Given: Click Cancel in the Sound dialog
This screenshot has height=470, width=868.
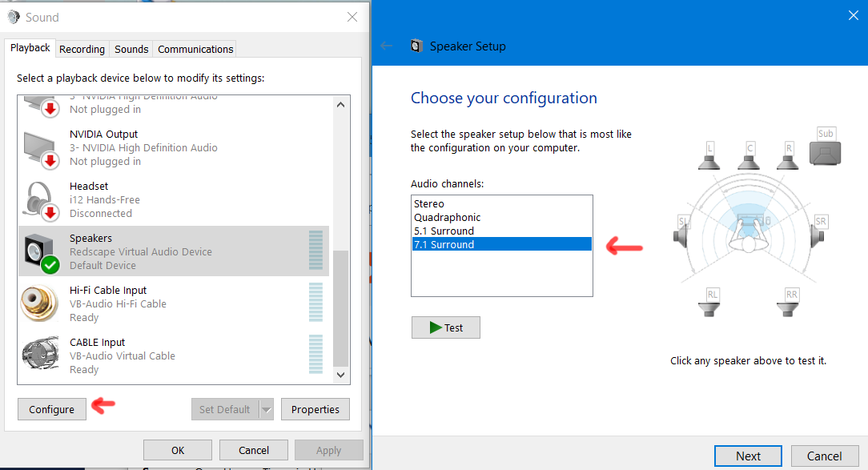Looking at the screenshot, I should pyautogui.click(x=254, y=450).
